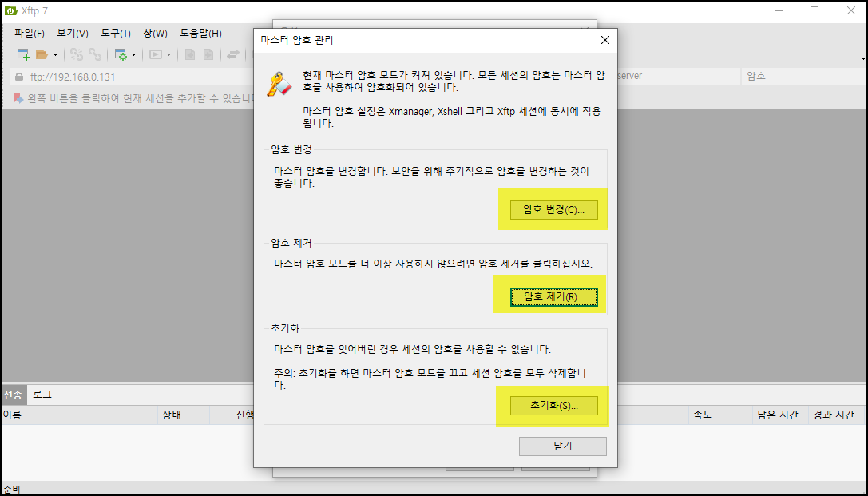Click the lock icon in the address bar

19,77
